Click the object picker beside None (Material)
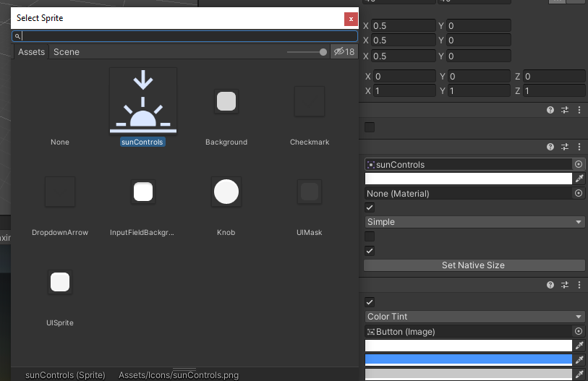 point(579,194)
